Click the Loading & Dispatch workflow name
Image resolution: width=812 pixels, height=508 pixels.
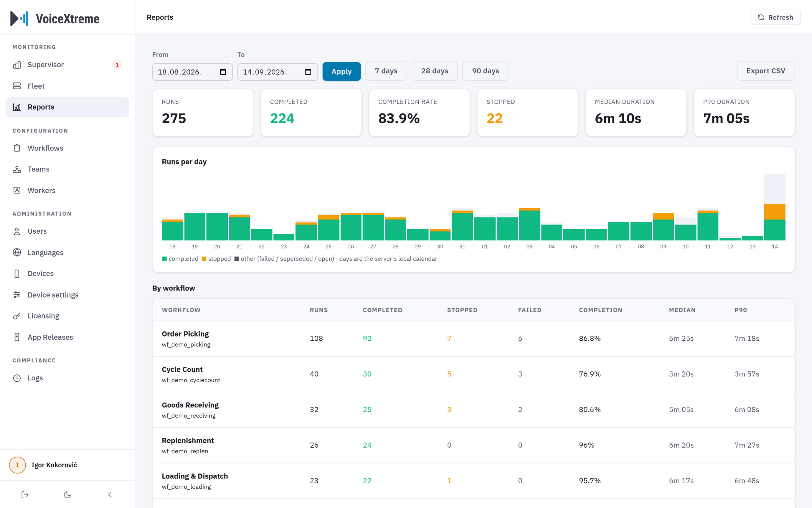pyautogui.click(x=195, y=476)
